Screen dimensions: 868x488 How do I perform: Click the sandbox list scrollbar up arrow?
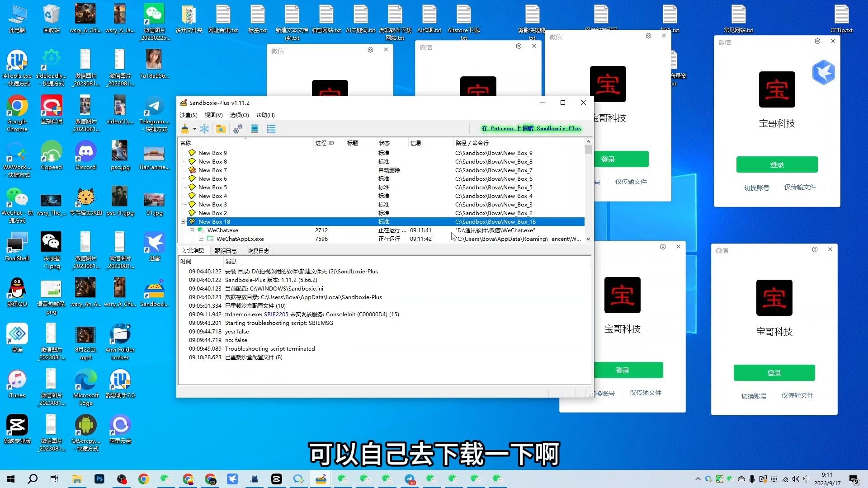588,141
